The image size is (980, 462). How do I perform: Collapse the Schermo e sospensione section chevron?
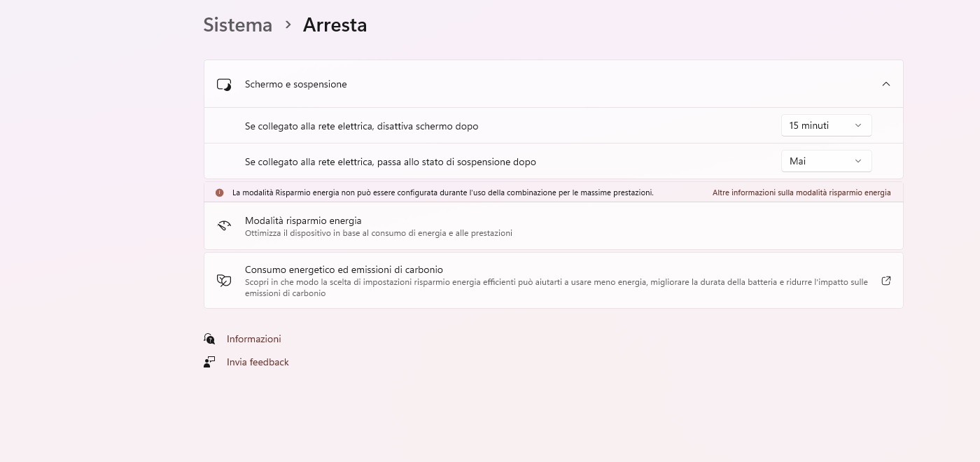pos(885,84)
